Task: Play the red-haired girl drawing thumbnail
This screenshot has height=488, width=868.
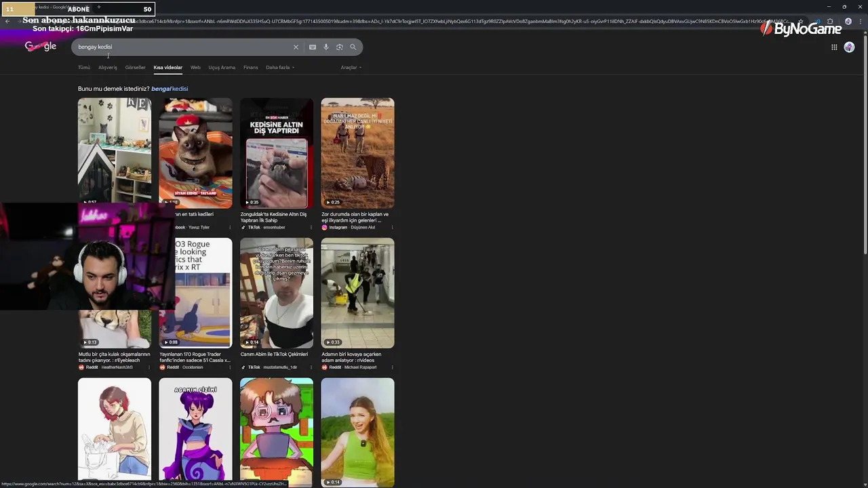Action: click(x=115, y=430)
